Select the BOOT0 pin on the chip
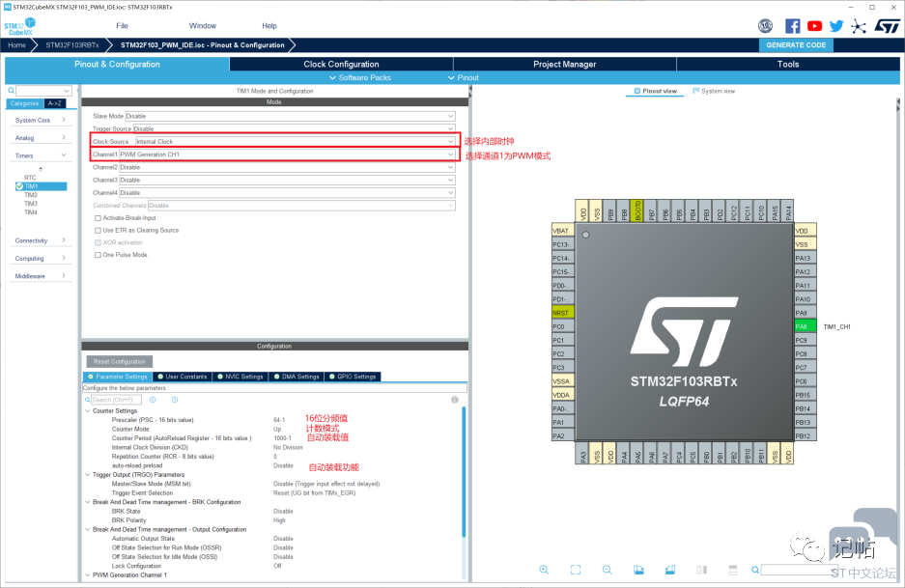This screenshot has width=905, height=588. point(637,210)
